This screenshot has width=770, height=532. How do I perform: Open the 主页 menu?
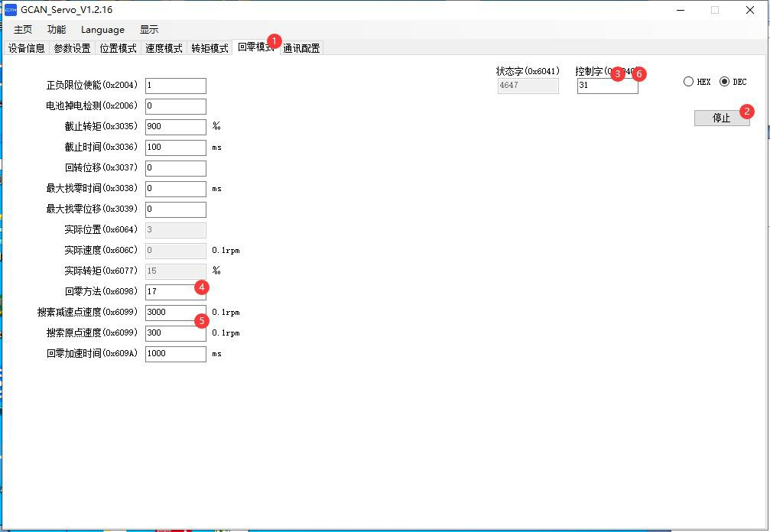click(x=23, y=30)
